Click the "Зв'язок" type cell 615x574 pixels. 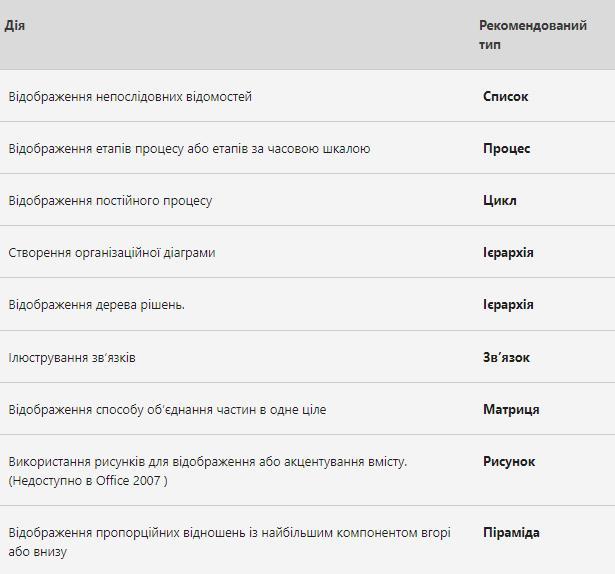point(506,358)
